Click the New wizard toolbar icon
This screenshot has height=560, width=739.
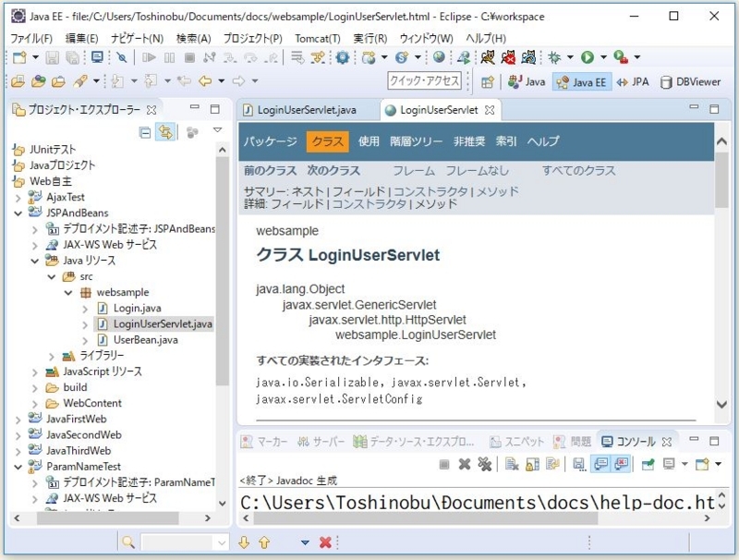(x=19, y=57)
